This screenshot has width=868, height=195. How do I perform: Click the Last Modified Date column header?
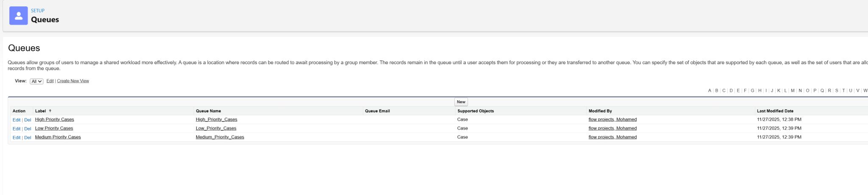point(775,111)
